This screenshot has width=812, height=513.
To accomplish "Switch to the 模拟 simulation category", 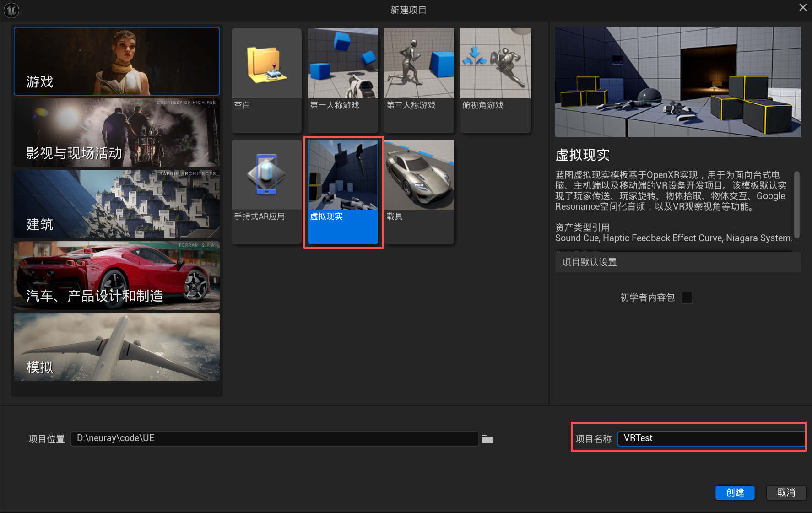I will (x=117, y=347).
